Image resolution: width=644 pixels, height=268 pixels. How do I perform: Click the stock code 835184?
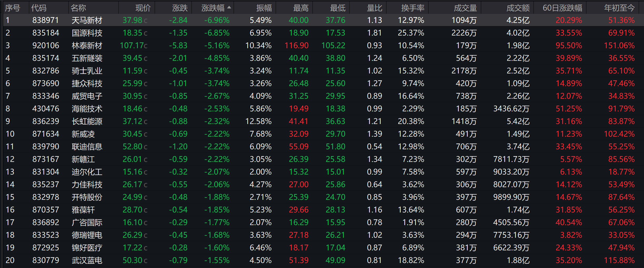pyautogui.click(x=46, y=33)
